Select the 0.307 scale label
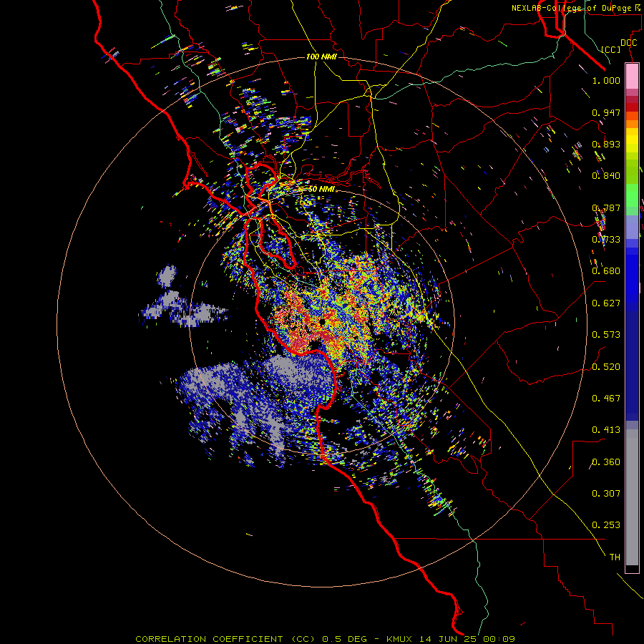Screen dimensions: 644x644 (x=606, y=493)
